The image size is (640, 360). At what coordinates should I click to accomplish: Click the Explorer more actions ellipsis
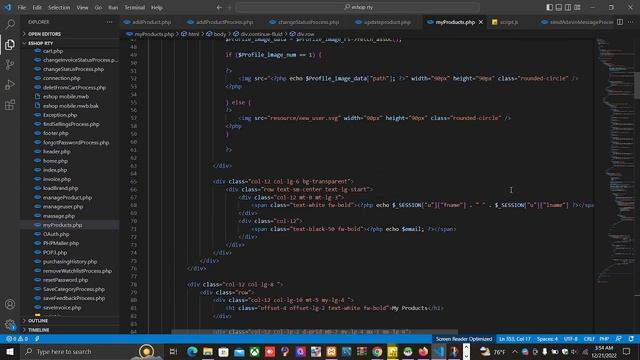click(109, 22)
